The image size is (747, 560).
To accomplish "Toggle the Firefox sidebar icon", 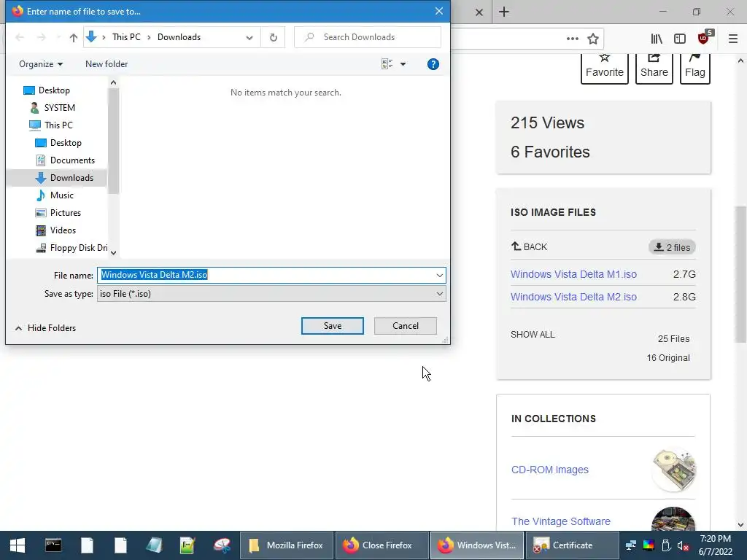I will [680, 39].
